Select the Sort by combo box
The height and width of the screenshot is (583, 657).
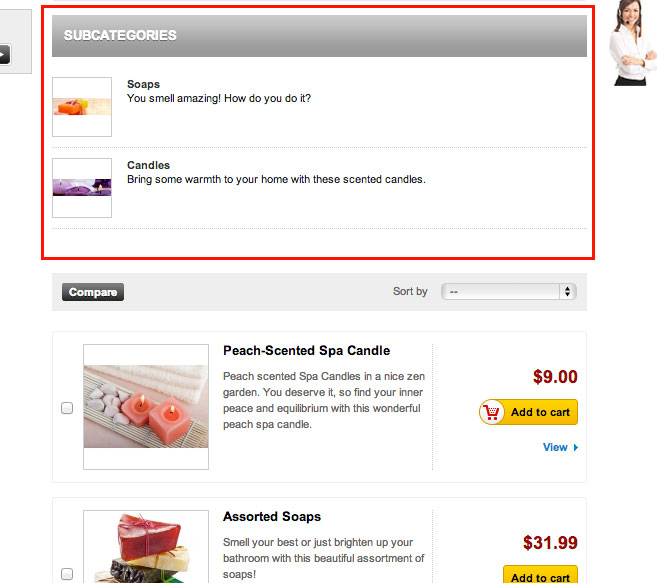[x=509, y=291]
